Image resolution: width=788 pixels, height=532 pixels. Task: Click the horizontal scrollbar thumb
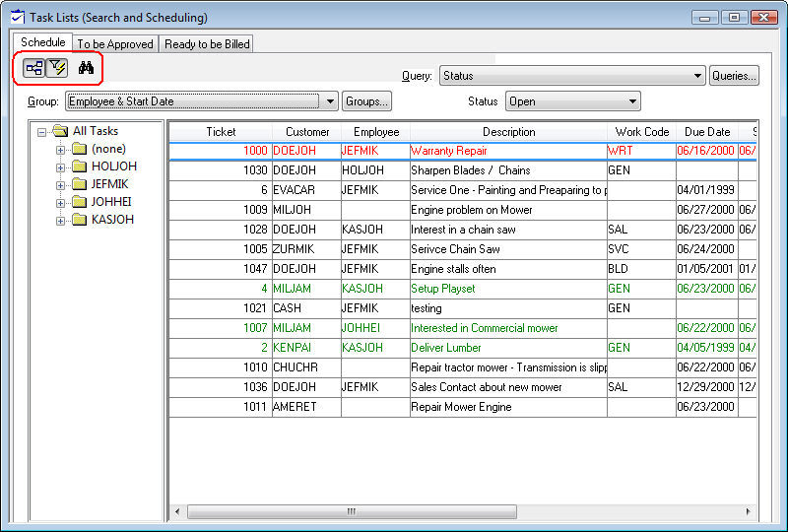tap(350, 512)
